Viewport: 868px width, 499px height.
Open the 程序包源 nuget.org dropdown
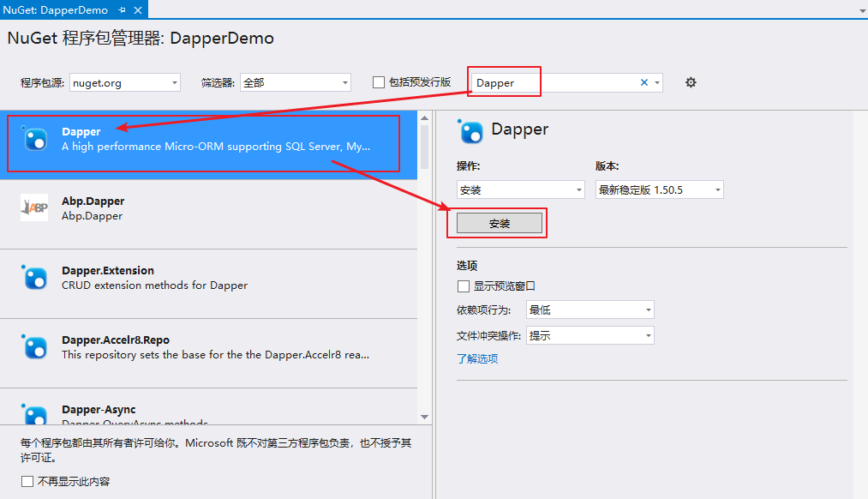[x=124, y=83]
